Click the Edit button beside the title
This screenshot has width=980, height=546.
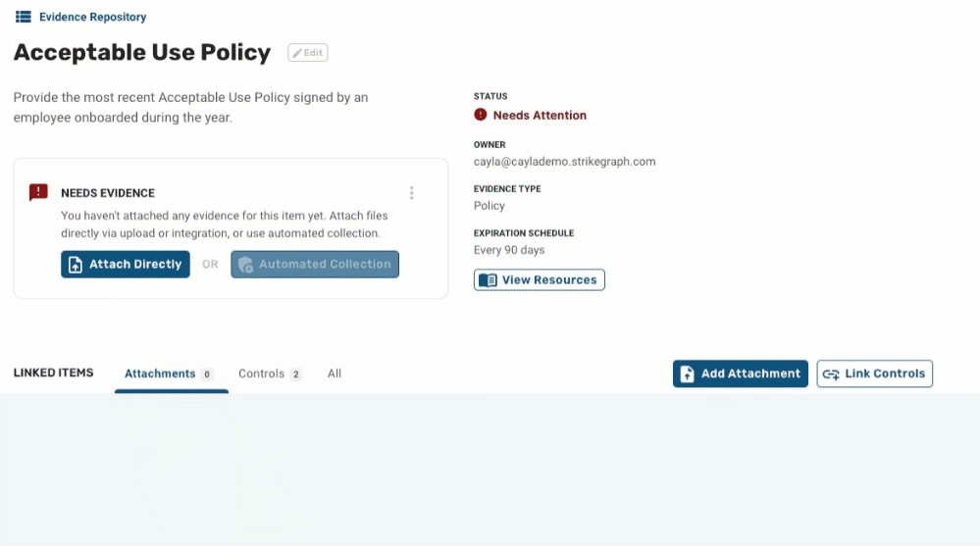307,53
